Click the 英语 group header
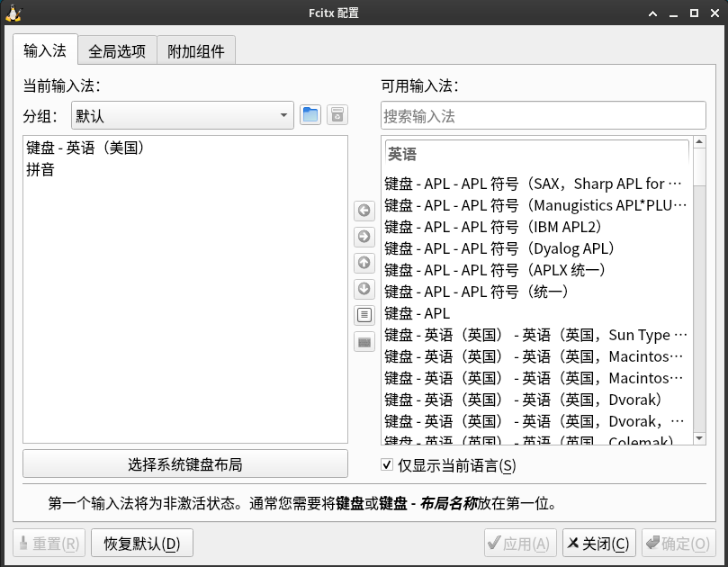The height and width of the screenshot is (567, 728). (x=537, y=154)
